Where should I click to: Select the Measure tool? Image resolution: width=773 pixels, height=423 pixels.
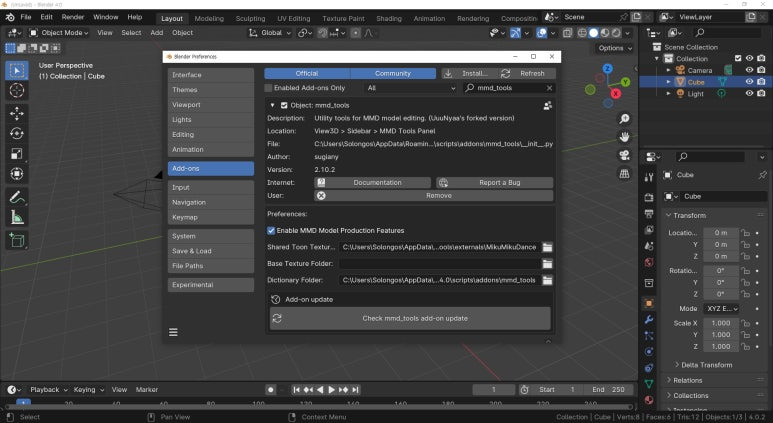(x=17, y=217)
